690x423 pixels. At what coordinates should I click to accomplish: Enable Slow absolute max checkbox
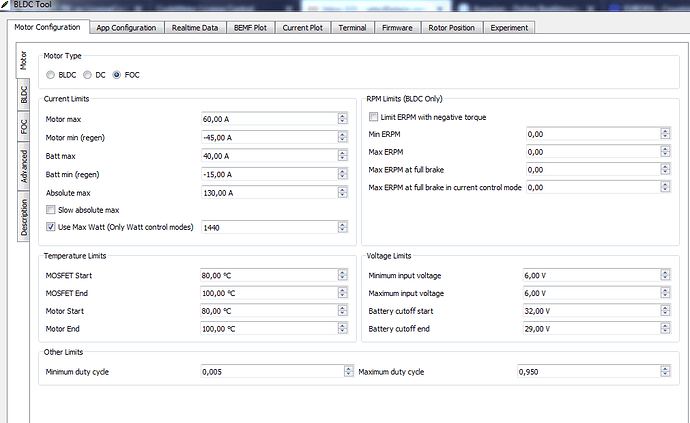(51, 210)
